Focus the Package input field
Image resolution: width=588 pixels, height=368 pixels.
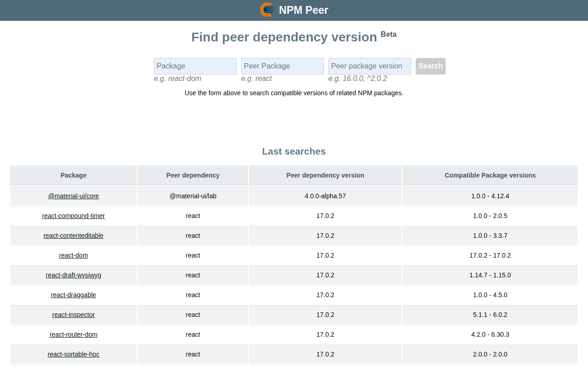(195, 66)
